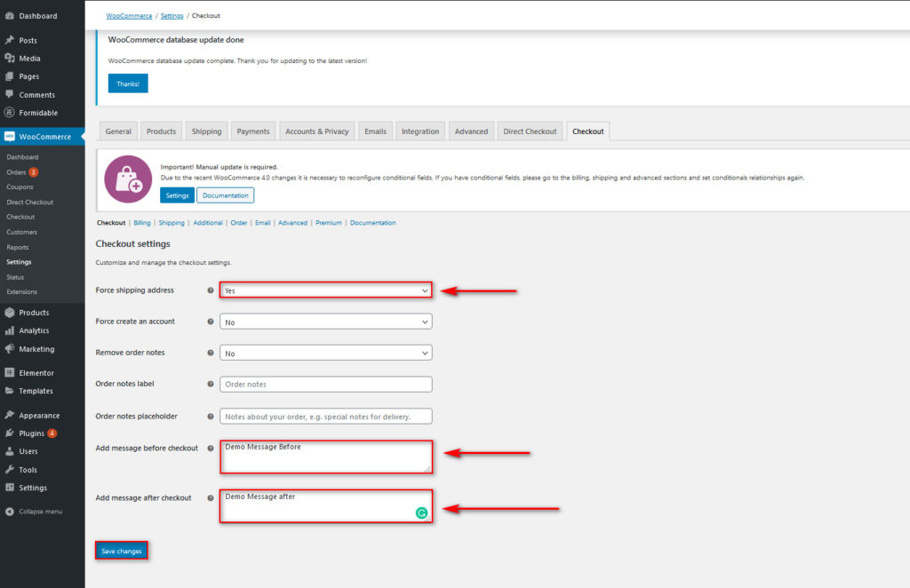Switch to the Payments settings tab
The width and height of the screenshot is (910, 588).
[x=253, y=131]
